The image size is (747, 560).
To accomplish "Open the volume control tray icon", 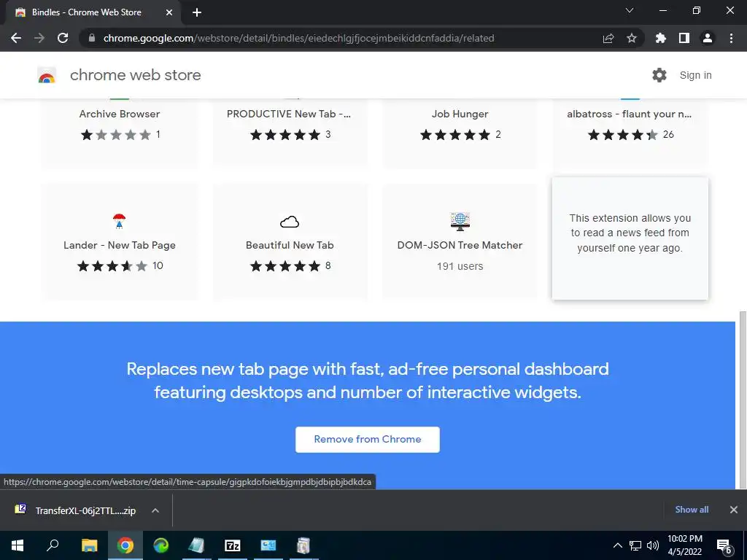I will click(x=653, y=545).
